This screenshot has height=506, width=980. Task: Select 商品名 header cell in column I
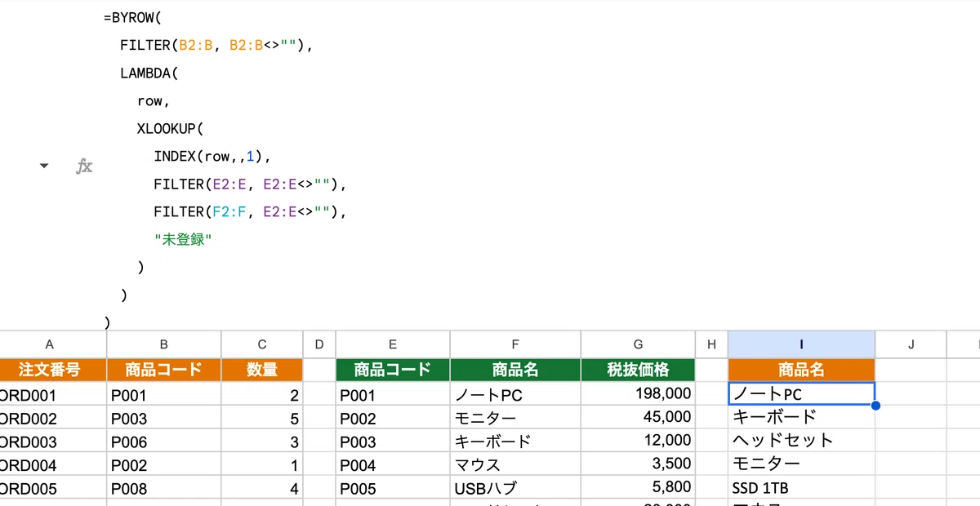point(801,370)
